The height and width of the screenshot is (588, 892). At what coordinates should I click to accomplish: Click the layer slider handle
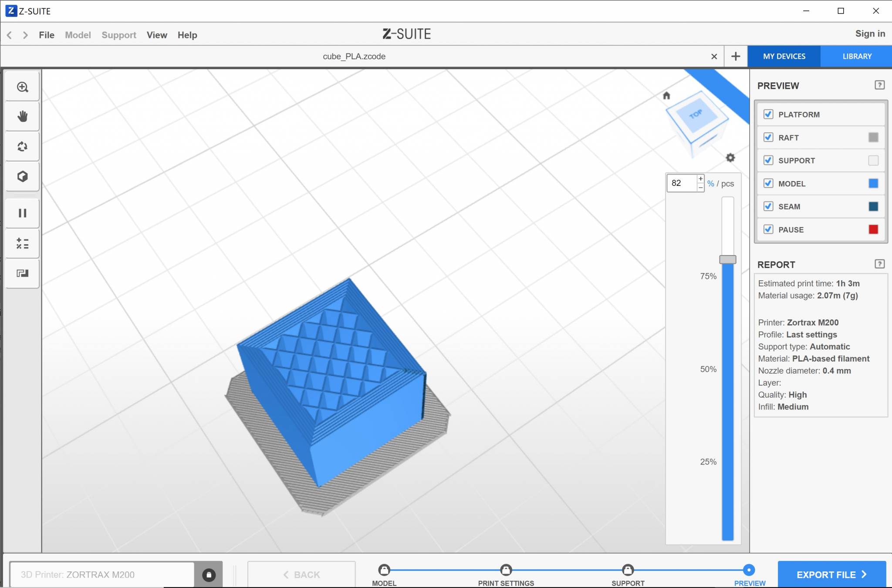[727, 259]
